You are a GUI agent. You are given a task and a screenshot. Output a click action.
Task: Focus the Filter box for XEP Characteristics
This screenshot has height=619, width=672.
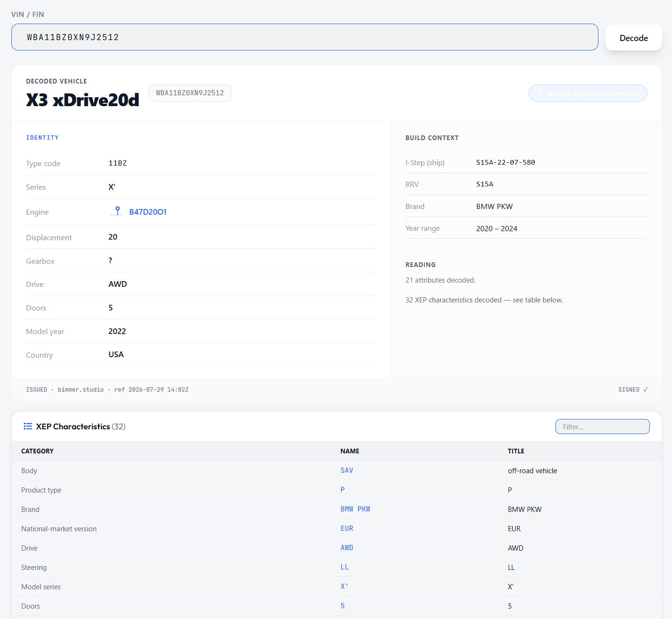tap(603, 427)
